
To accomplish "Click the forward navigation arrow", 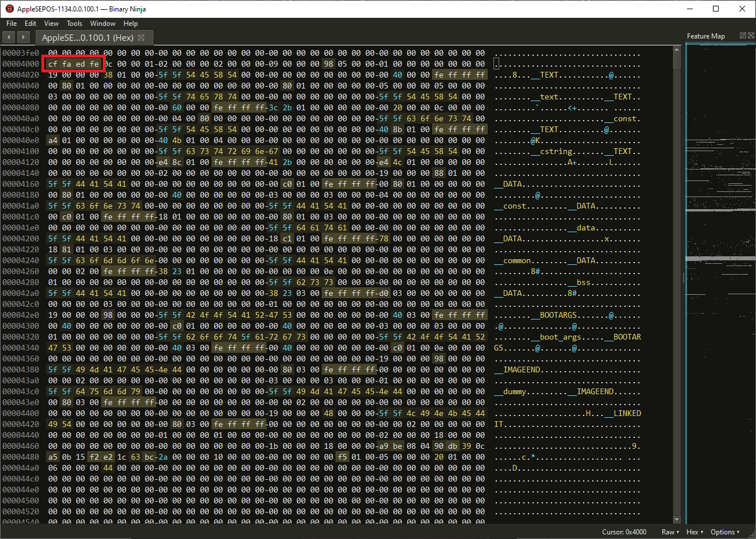I will (x=23, y=37).
